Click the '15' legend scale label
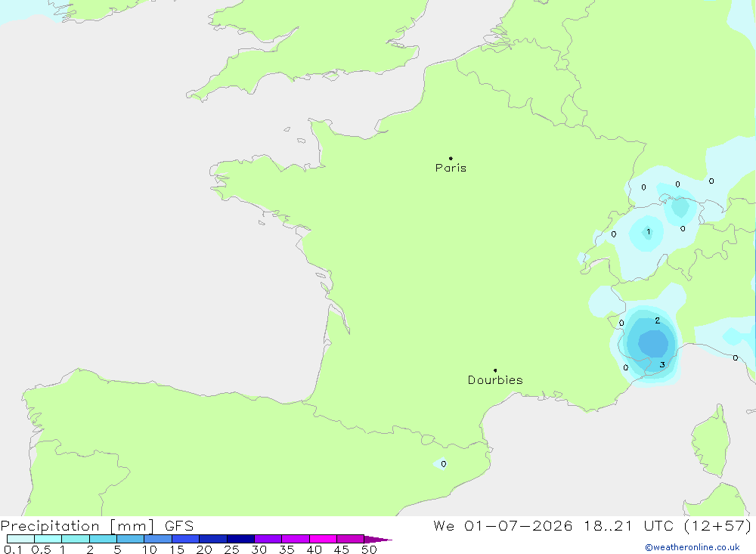This screenshot has width=756, height=554. (x=177, y=549)
